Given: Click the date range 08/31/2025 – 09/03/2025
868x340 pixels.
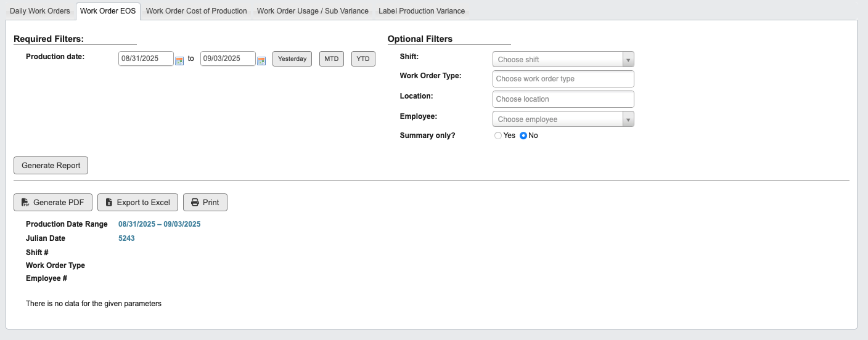Looking at the screenshot, I should pos(160,224).
